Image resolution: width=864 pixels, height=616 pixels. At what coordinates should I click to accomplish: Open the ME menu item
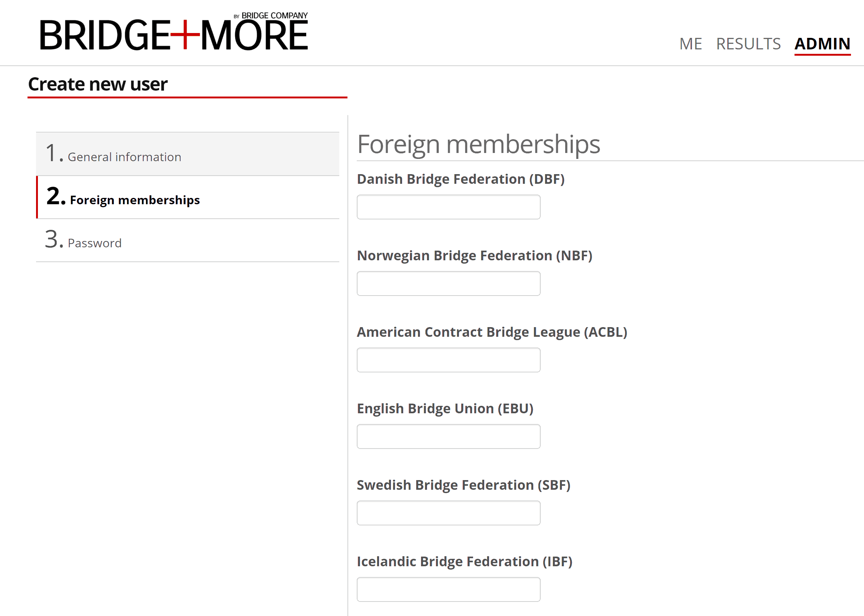690,44
